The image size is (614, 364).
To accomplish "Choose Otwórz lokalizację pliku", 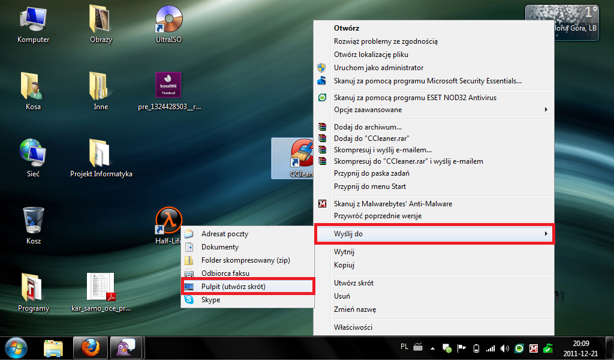I will 434,55.
